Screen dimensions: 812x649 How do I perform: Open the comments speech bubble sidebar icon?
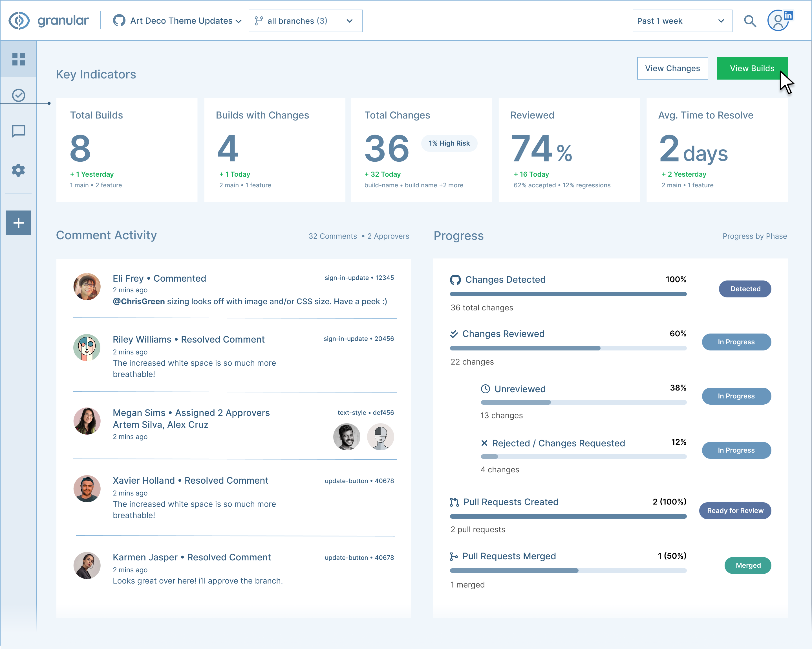coord(18,131)
